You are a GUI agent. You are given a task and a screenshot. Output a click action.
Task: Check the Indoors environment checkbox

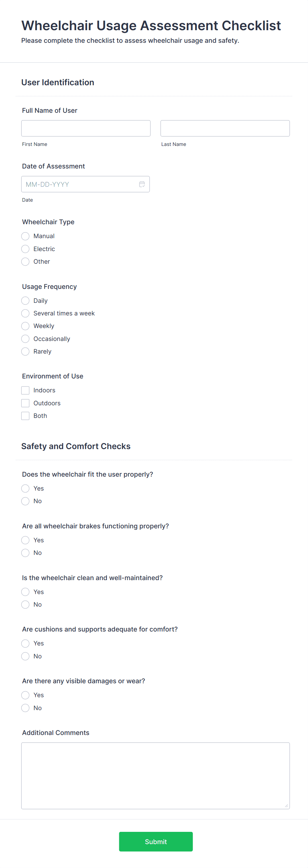[25, 390]
